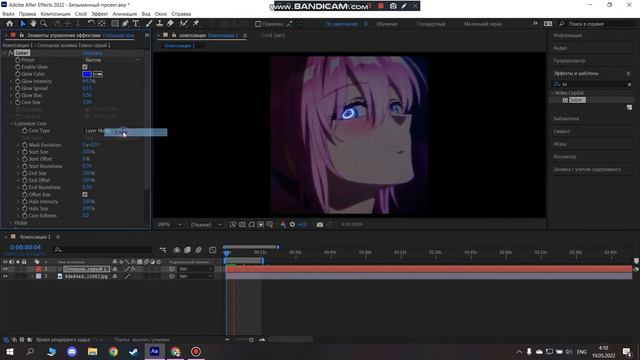This screenshot has width=640, height=360.
Task: Hide the jpg layer 2 eye icon
Action: (x=5, y=276)
